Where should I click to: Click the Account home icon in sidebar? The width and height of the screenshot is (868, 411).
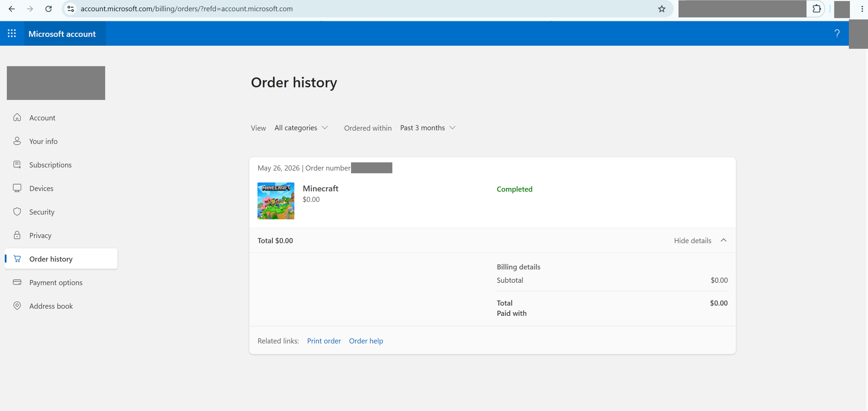pyautogui.click(x=17, y=118)
